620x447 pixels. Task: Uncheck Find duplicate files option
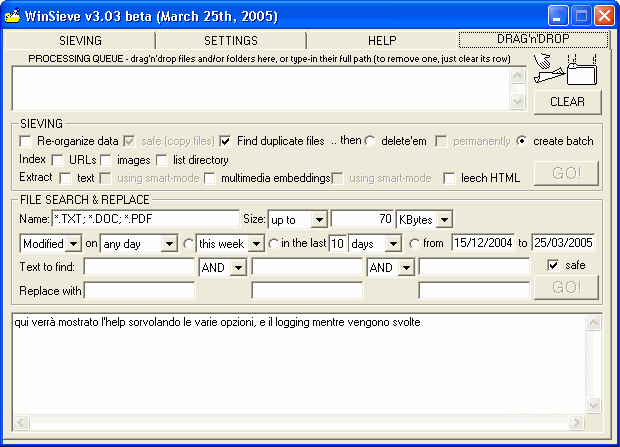[x=226, y=141]
